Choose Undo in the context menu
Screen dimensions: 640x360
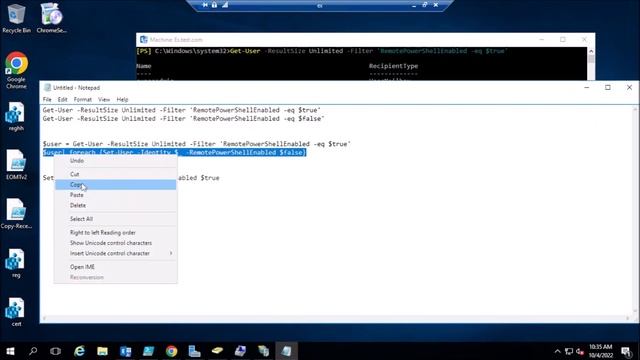pos(116,160)
